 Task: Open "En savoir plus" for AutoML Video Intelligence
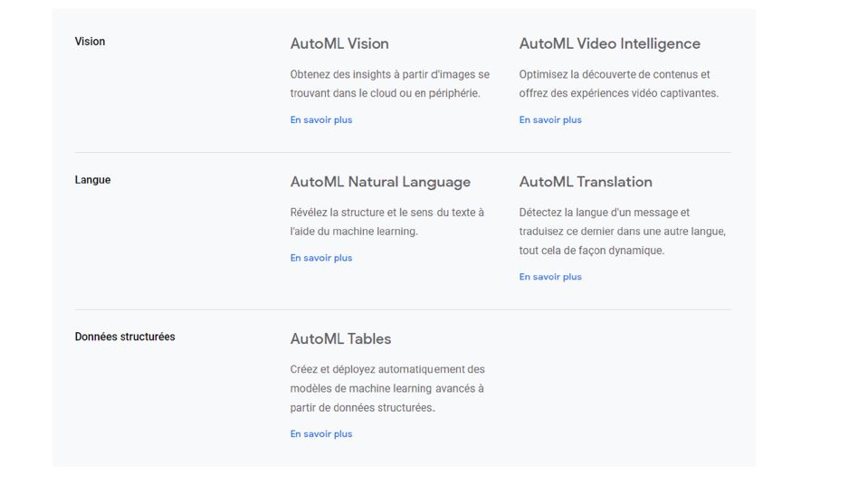(550, 119)
